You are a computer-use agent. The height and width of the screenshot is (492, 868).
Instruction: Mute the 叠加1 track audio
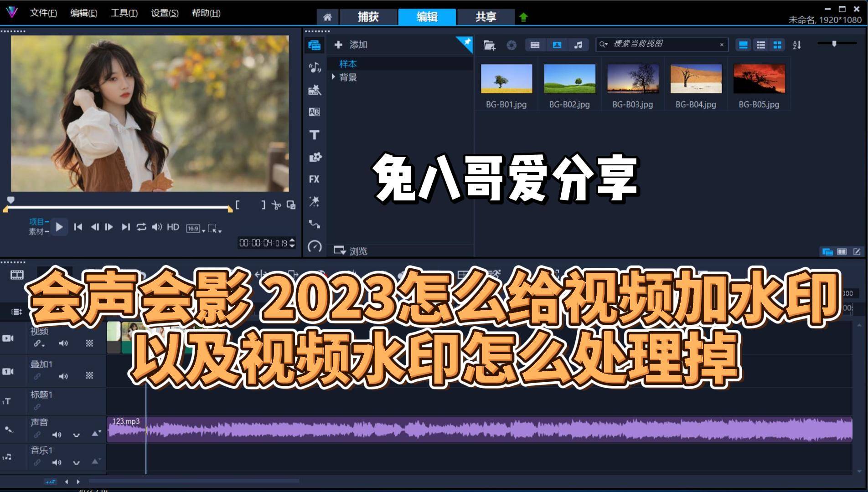click(63, 376)
